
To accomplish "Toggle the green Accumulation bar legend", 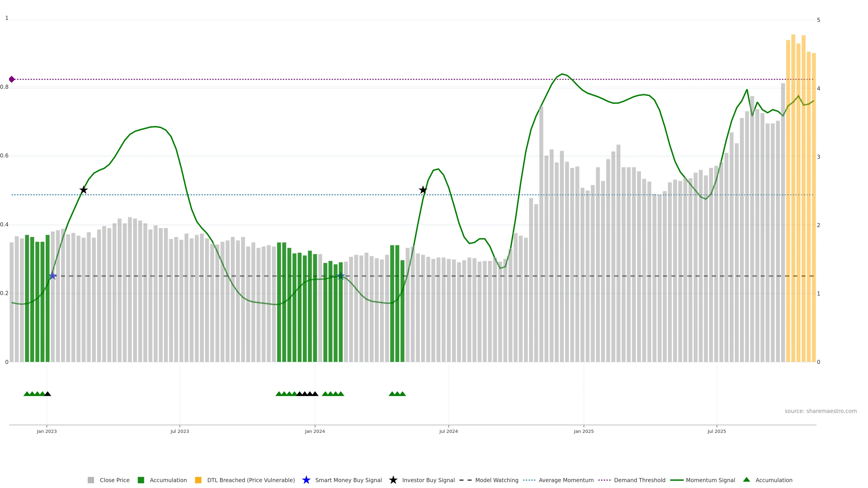I will coord(141,480).
